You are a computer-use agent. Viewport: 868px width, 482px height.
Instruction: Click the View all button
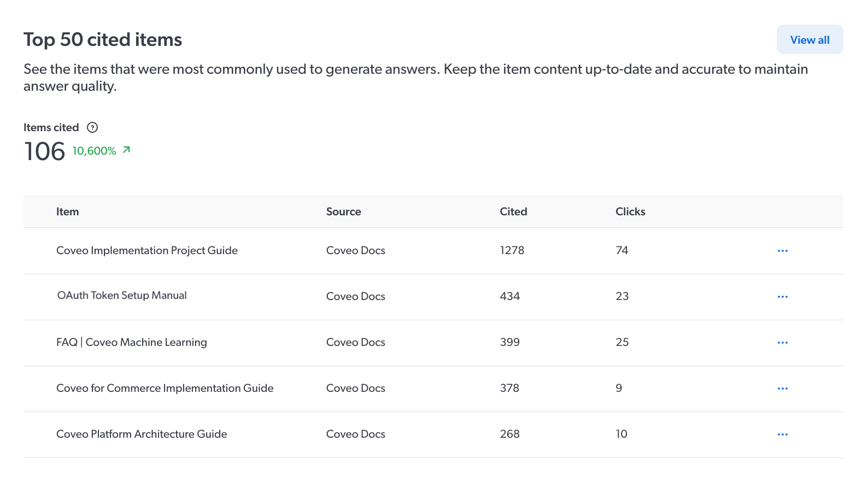(810, 39)
